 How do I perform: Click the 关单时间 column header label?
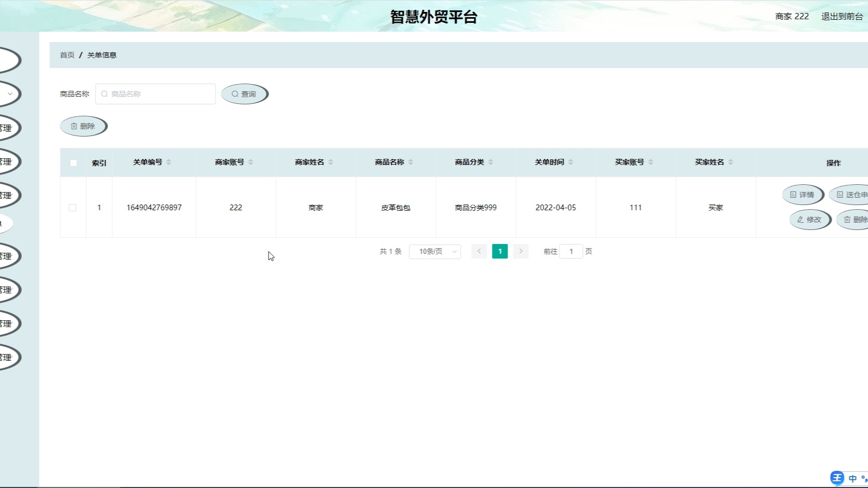pos(550,162)
